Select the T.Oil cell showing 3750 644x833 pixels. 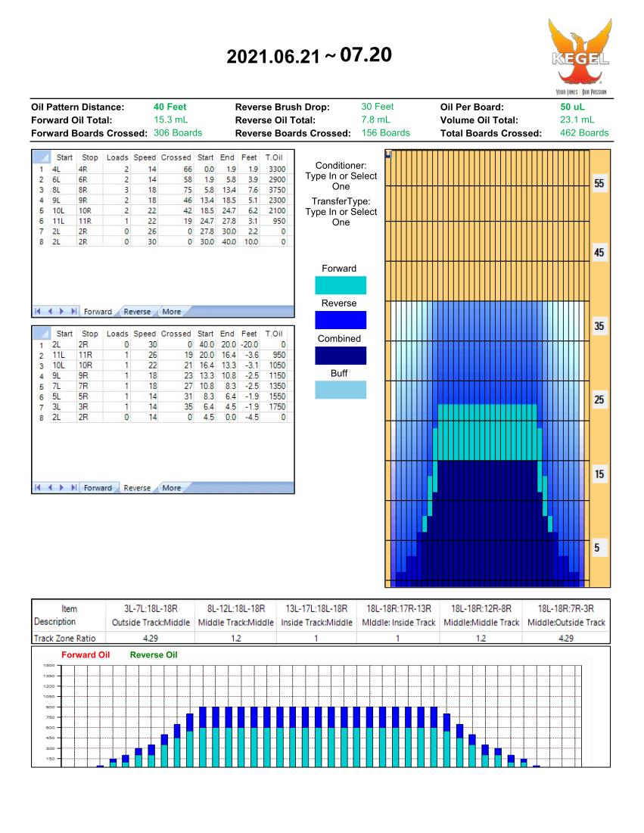[x=277, y=190]
